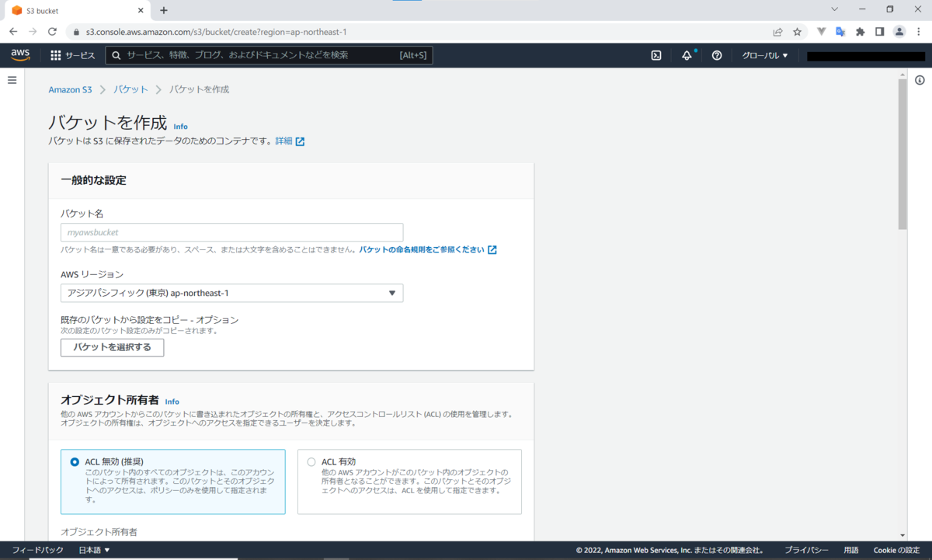The height and width of the screenshot is (560, 932).
Task: Click the バケットを作成 breadcrumb text
Action: pyautogui.click(x=199, y=89)
